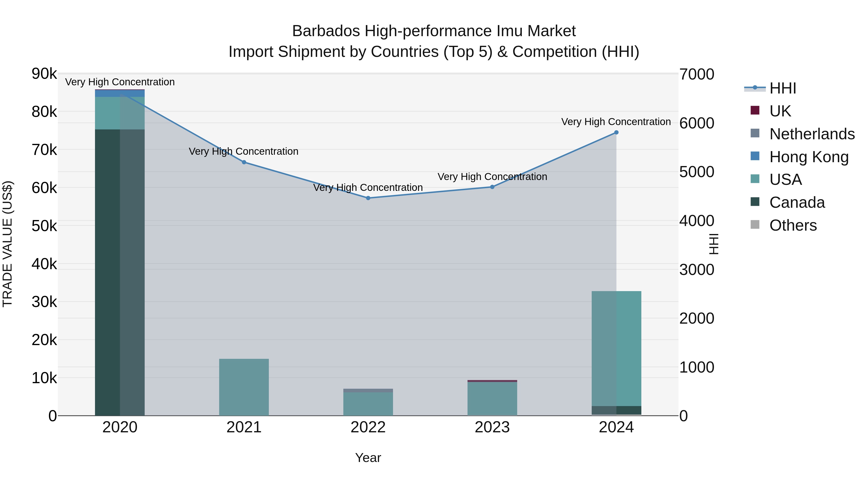Click the HHI line marker for 2023
This screenshot has width=868, height=488.
click(x=492, y=187)
